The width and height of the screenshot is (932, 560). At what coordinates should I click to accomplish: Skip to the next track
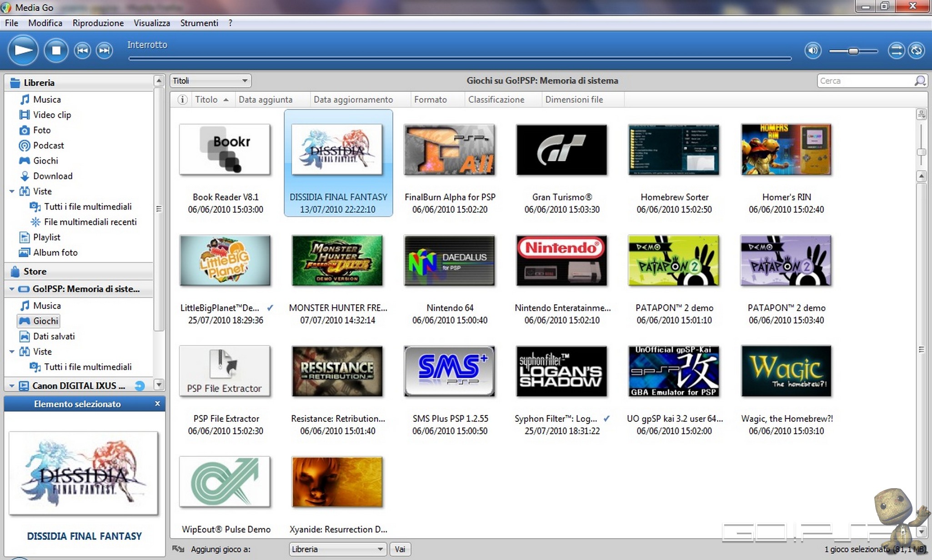(104, 50)
